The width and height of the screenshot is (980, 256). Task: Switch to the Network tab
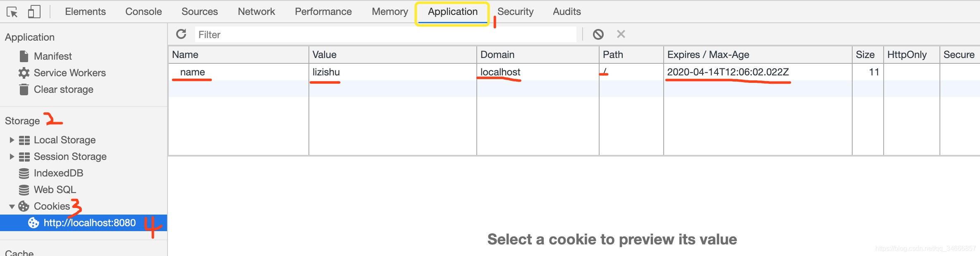point(256,11)
